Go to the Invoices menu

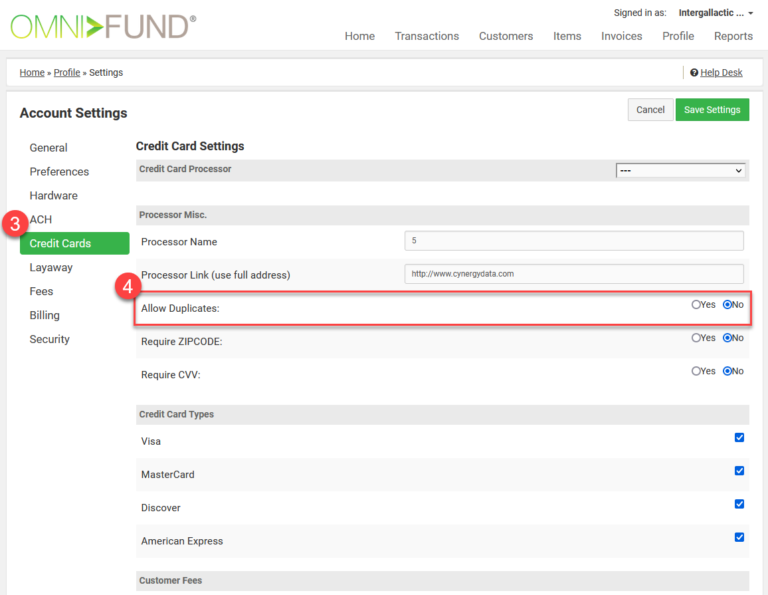click(x=621, y=36)
